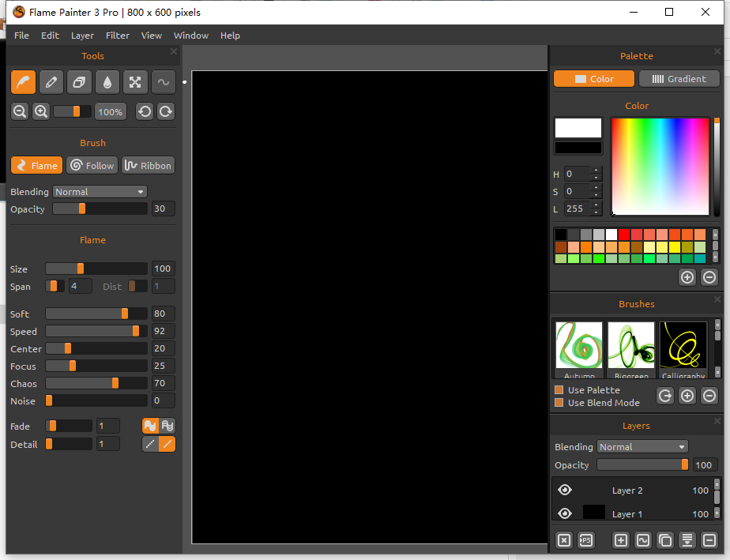
Task: Select the dotted line Detail mode
Action: pos(150,444)
